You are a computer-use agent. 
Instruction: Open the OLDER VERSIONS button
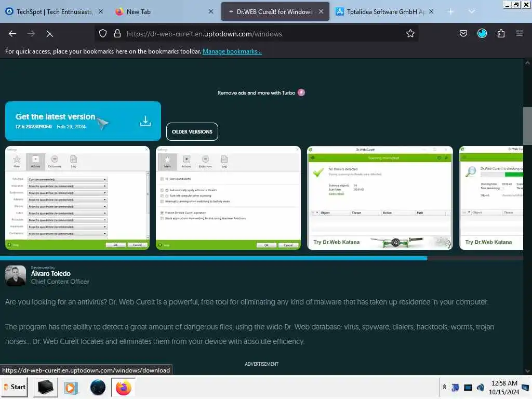click(x=192, y=131)
